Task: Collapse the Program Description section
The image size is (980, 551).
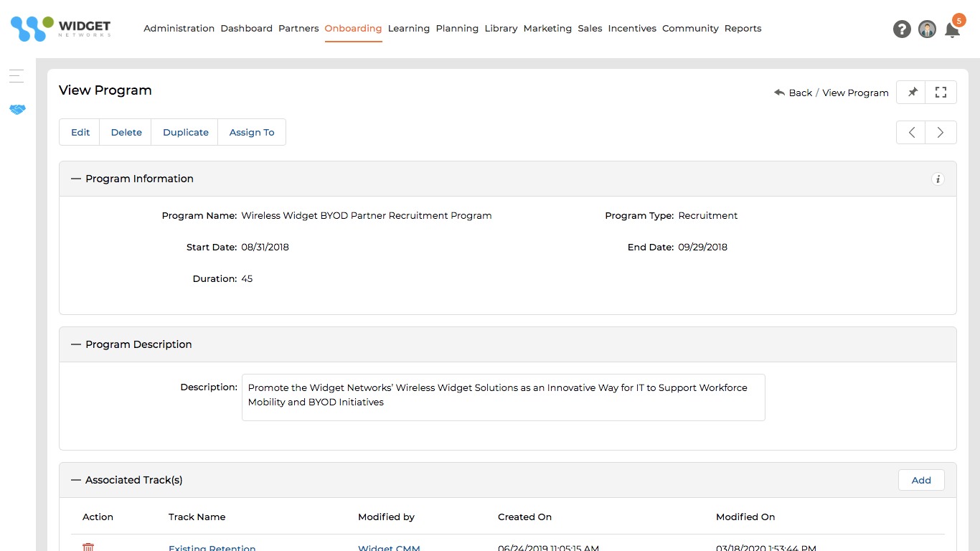Action: [x=76, y=344]
